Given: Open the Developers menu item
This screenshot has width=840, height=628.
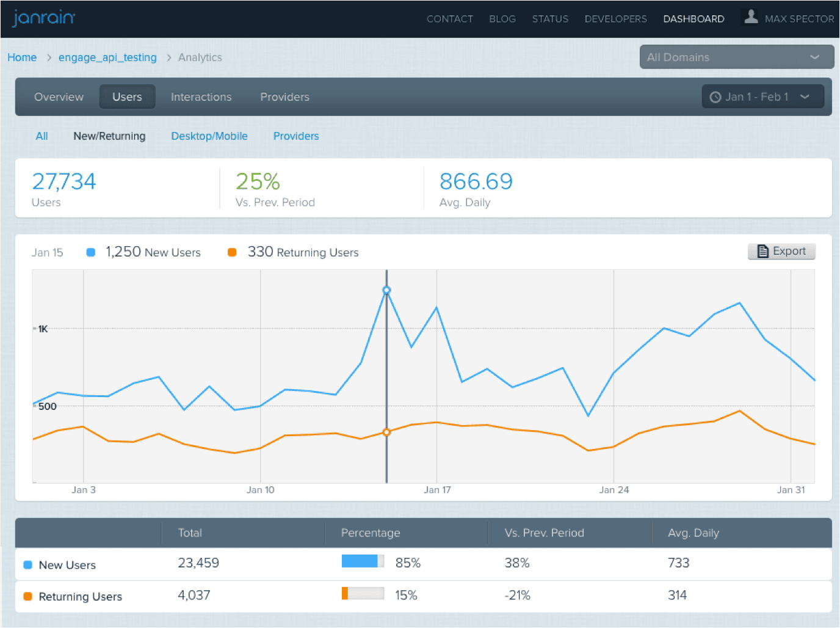Looking at the screenshot, I should coord(615,19).
